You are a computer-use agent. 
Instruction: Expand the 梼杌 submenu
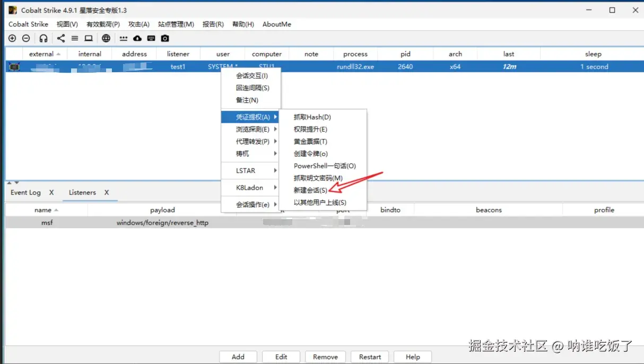coord(250,154)
